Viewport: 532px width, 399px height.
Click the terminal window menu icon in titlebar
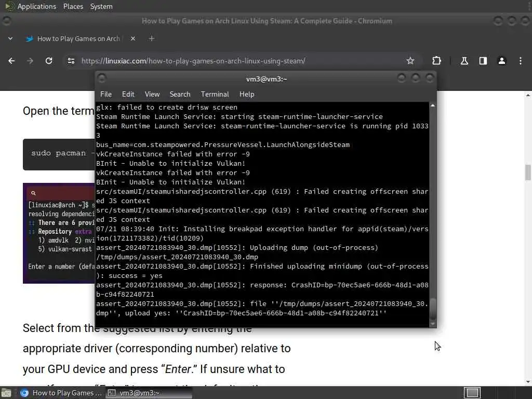tap(102, 79)
